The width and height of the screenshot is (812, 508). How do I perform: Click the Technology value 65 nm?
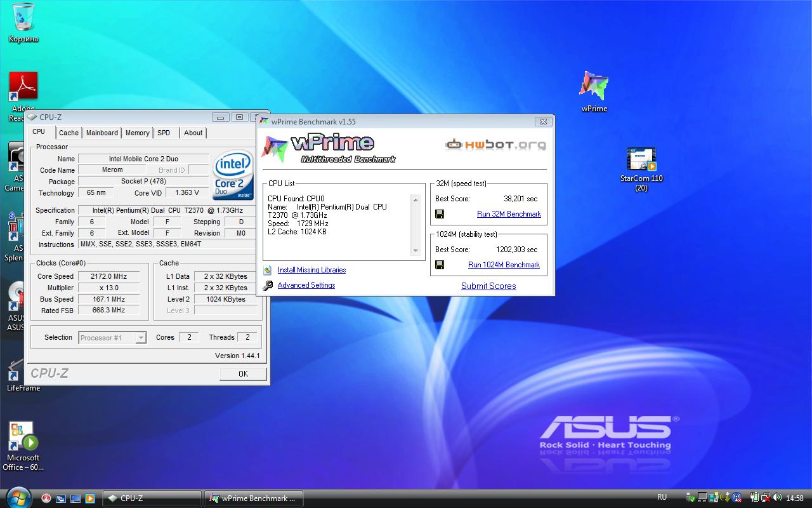96,192
